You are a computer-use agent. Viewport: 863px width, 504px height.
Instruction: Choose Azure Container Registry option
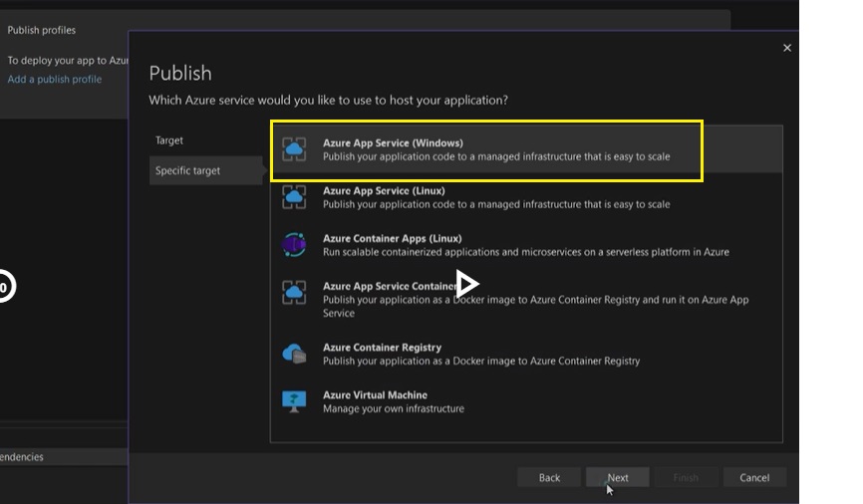(x=526, y=354)
